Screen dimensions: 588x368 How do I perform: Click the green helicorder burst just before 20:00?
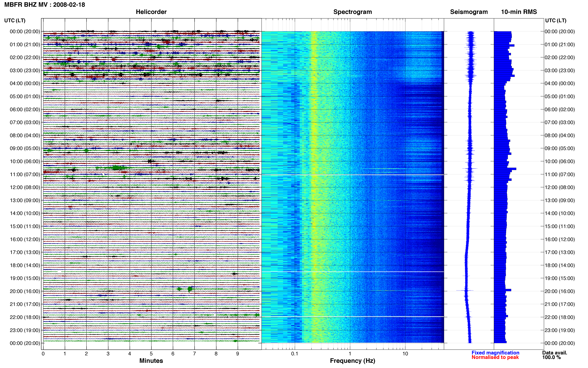[190, 289]
